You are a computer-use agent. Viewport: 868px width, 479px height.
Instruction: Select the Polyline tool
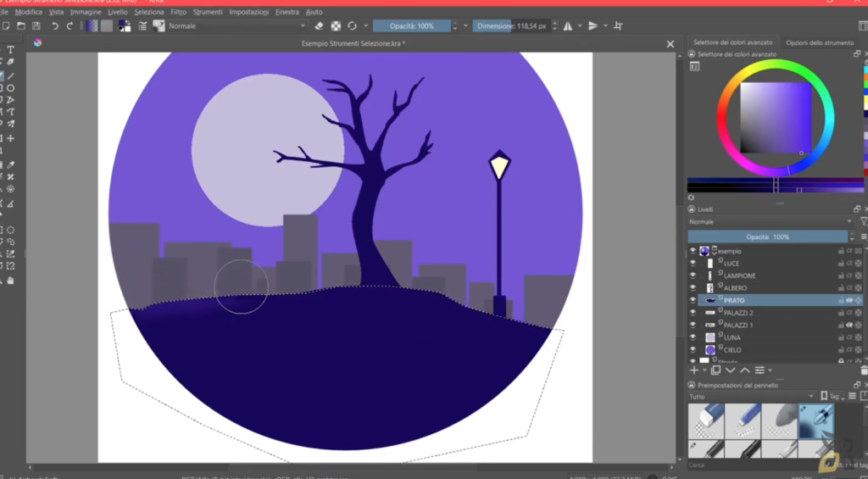[10, 100]
